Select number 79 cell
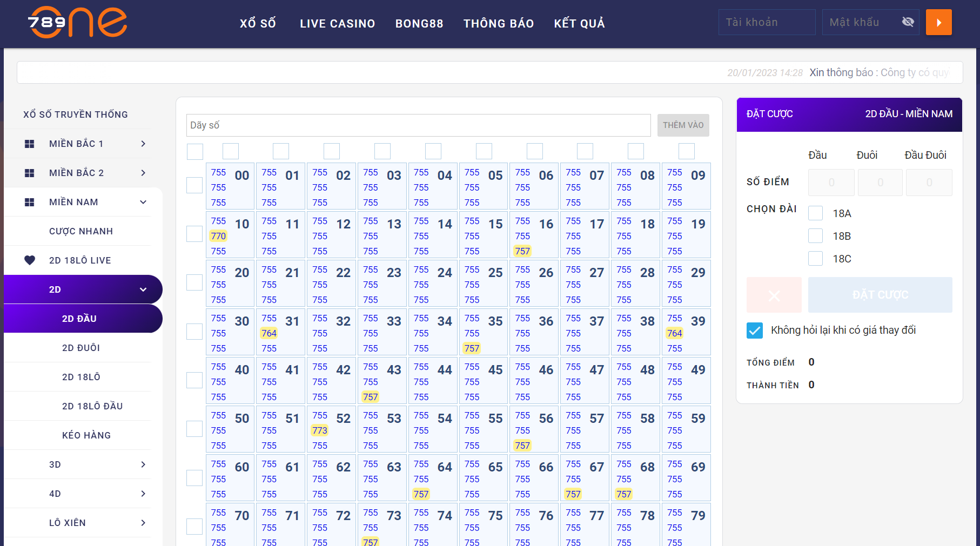 click(687, 525)
